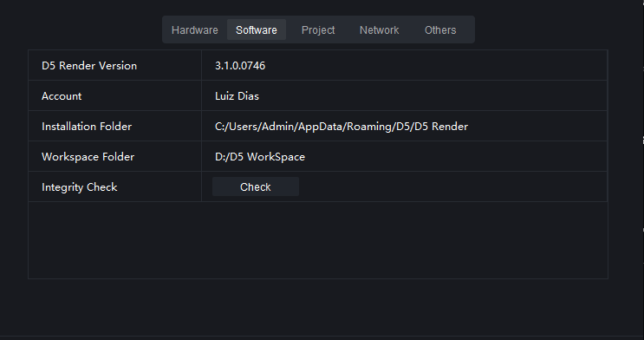The height and width of the screenshot is (340, 644).
Task: Open the Others tab
Action: coord(440,30)
